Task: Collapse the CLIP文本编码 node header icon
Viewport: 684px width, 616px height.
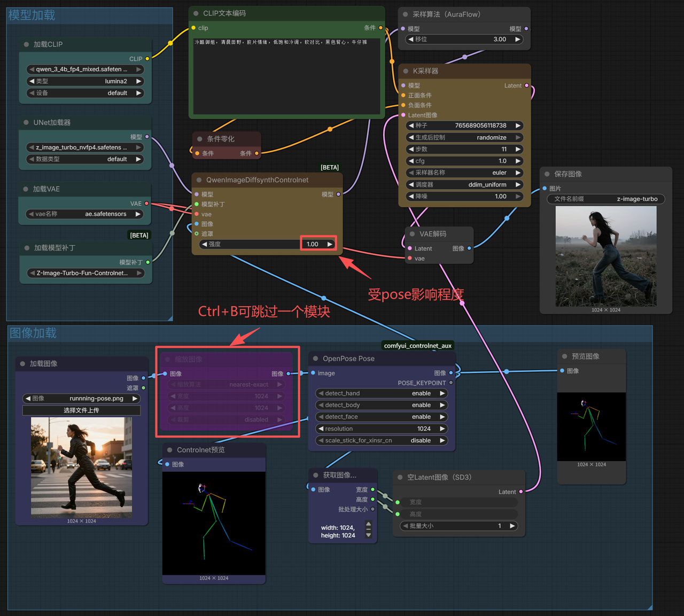Action: coord(195,13)
